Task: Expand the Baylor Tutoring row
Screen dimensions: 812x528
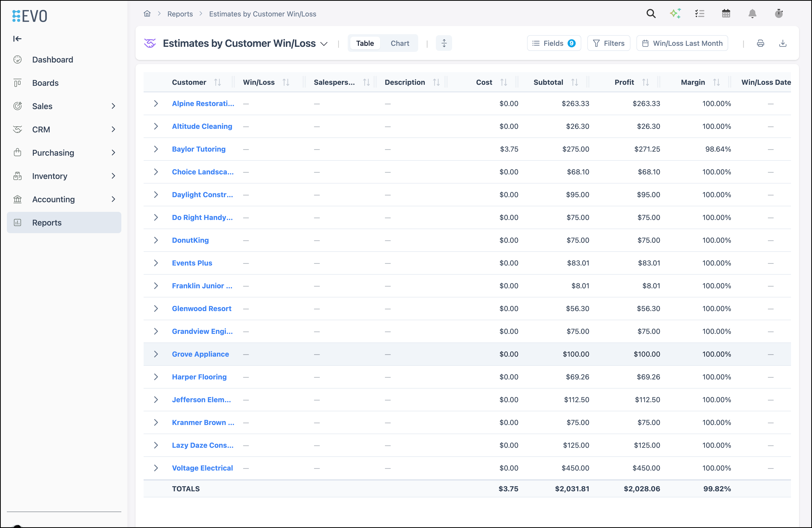Action: pyautogui.click(x=156, y=149)
